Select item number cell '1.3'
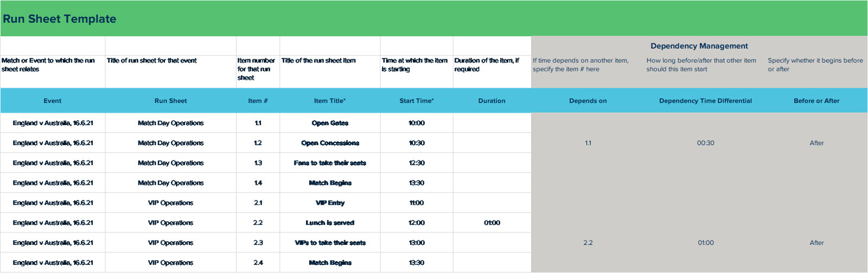Viewport: 868px width, 273px height. point(258,163)
